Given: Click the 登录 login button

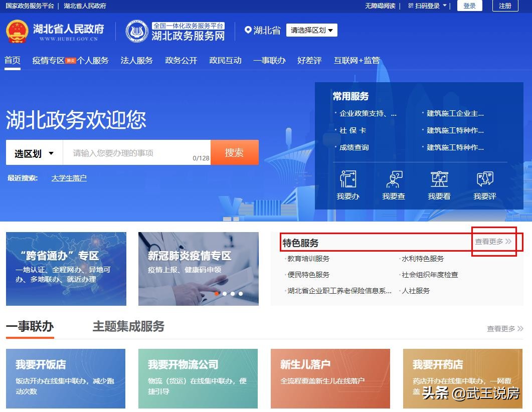Looking at the screenshot, I should pos(469,6).
